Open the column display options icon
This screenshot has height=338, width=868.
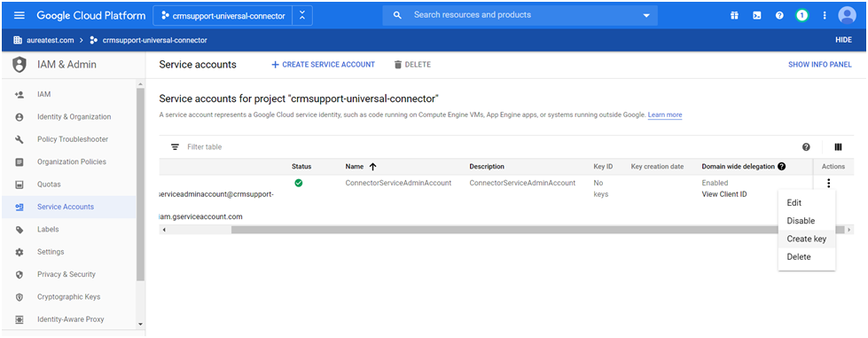click(x=838, y=147)
